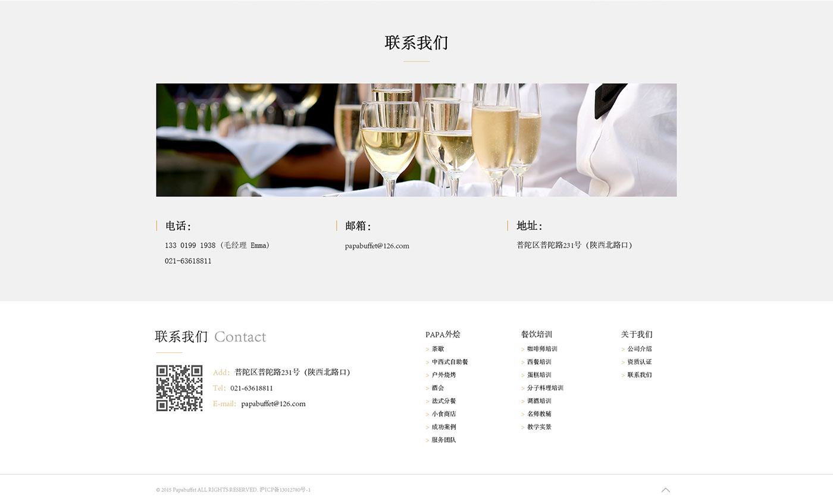The height and width of the screenshot is (504, 833).
Task: Select the 酒会 link
Action: click(437, 388)
